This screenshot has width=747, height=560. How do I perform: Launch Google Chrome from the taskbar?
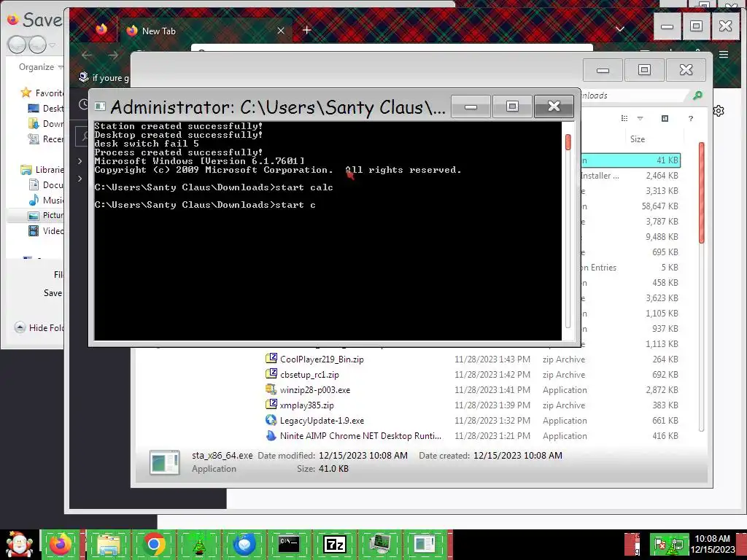pos(153,544)
